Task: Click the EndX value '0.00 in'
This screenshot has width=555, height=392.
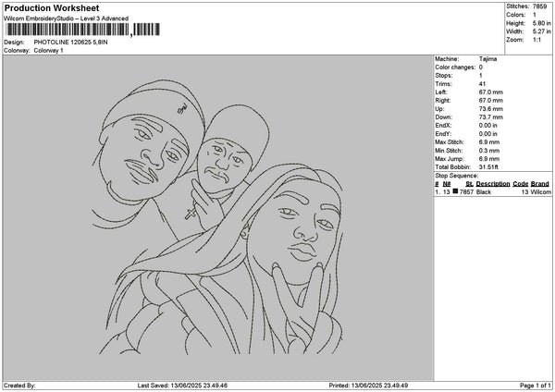Action: click(x=488, y=126)
